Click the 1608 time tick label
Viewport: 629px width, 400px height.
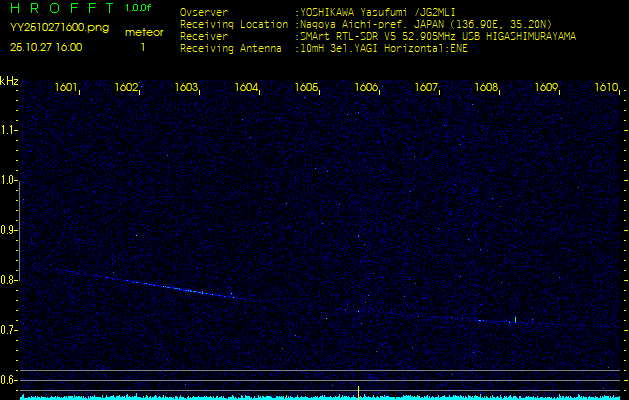[486, 88]
